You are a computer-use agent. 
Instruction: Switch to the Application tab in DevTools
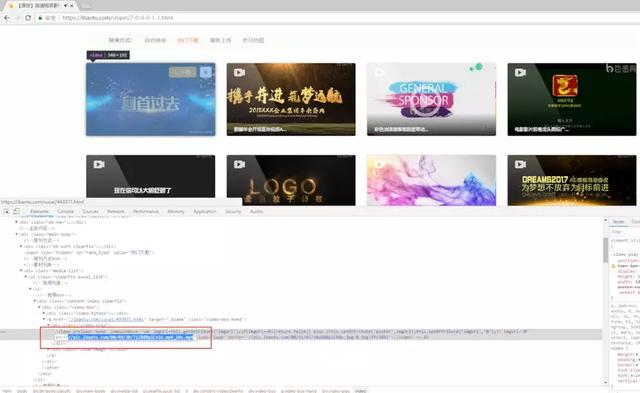[204, 211]
